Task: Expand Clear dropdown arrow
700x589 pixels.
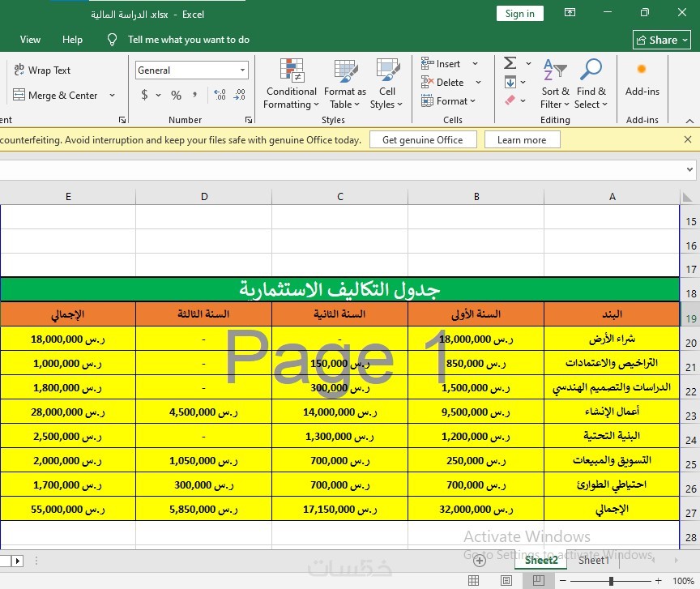Action: 523,101
